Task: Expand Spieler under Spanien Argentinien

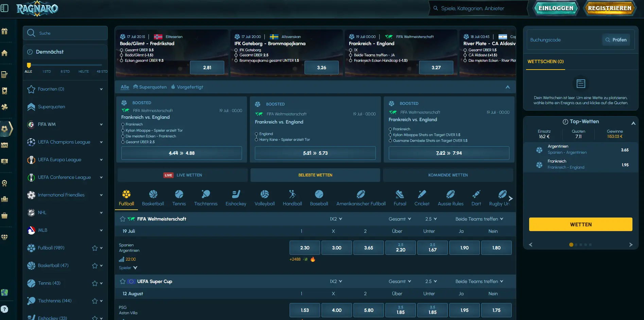Action: [x=128, y=268]
